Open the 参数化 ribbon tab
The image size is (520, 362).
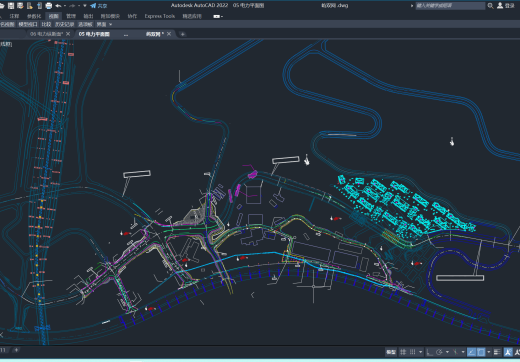(34, 16)
